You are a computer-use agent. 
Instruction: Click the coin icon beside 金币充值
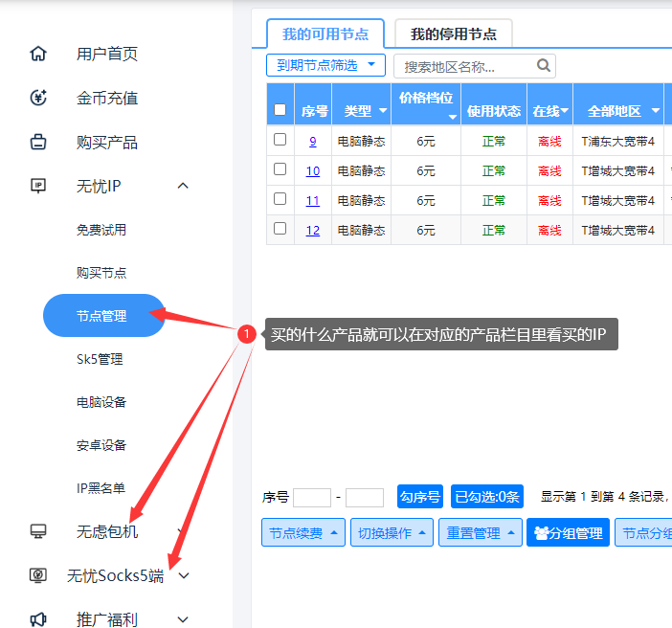(38, 98)
